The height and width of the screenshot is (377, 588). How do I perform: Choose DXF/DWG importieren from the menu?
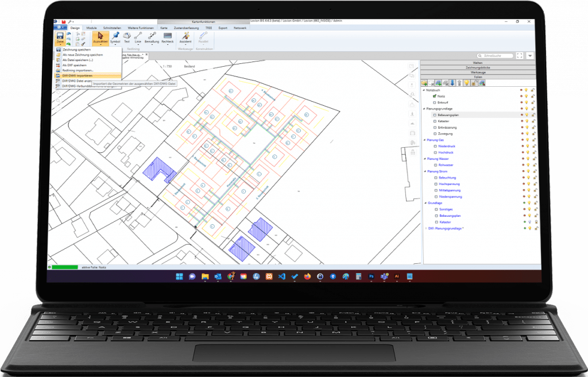[77, 75]
